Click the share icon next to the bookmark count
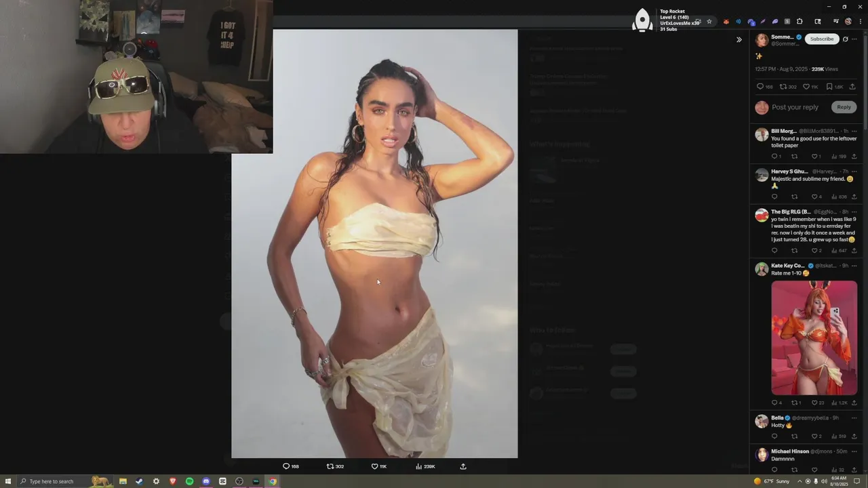 [x=853, y=87]
